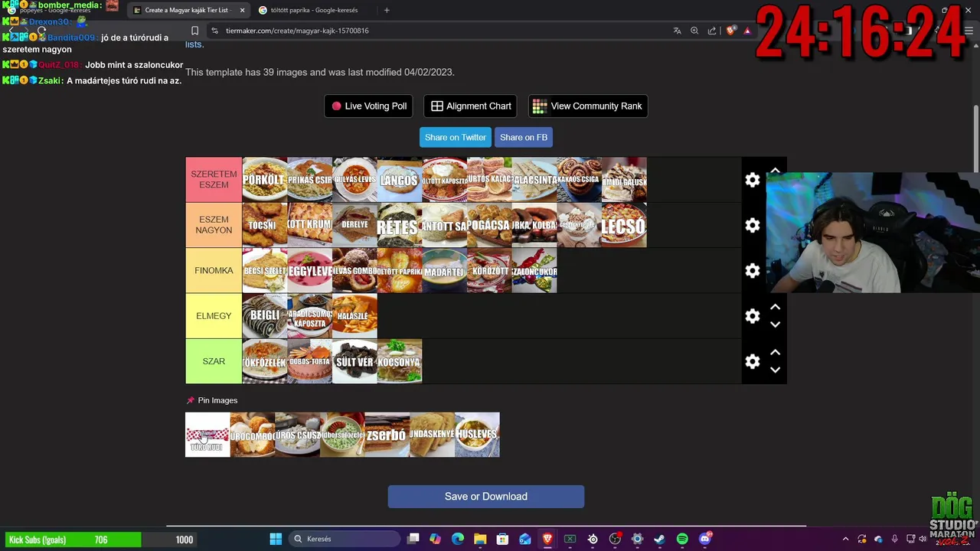Click the tiermaker.com address bar

(x=297, y=31)
